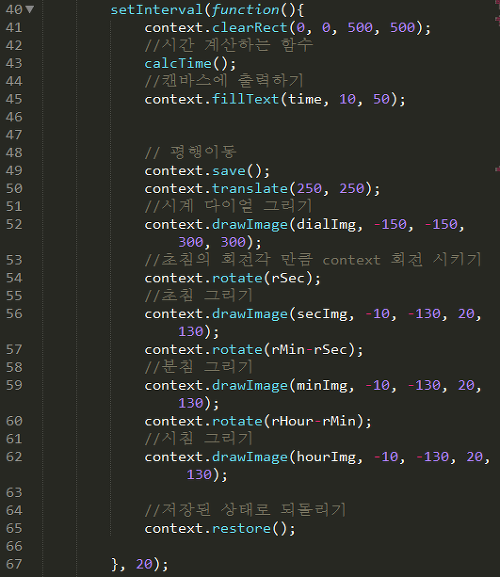Click the comment '//시계 다이얼 그리기'
Screen dimensions: 500x577
(228, 206)
